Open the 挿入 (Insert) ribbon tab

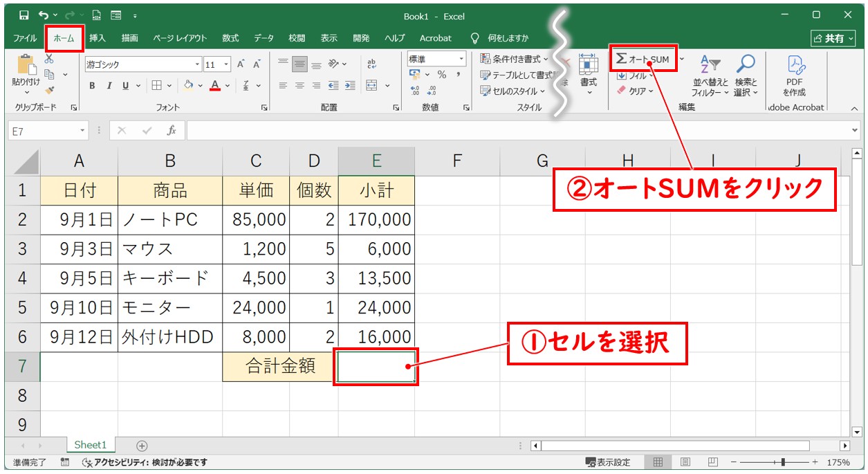click(x=98, y=38)
